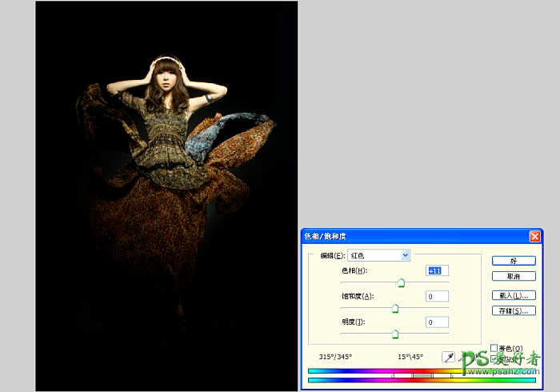Open the Edit channel dropdown showing 红色
The width and height of the screenshot is (560, 392).
[x=378, y=255]
